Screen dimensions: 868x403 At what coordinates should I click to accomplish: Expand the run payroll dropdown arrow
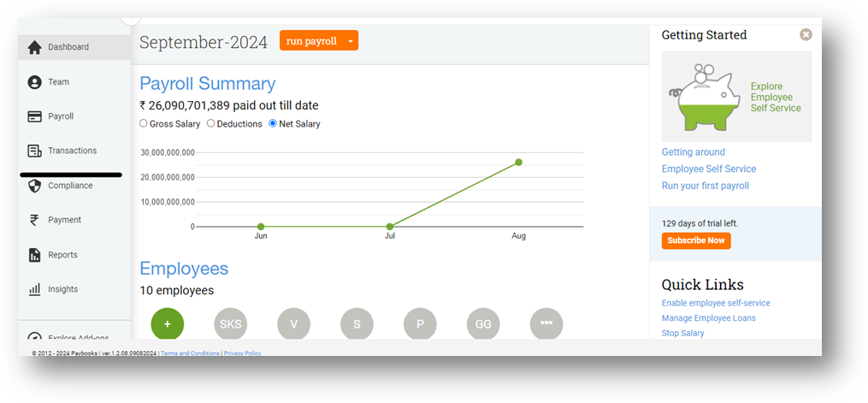351,42
